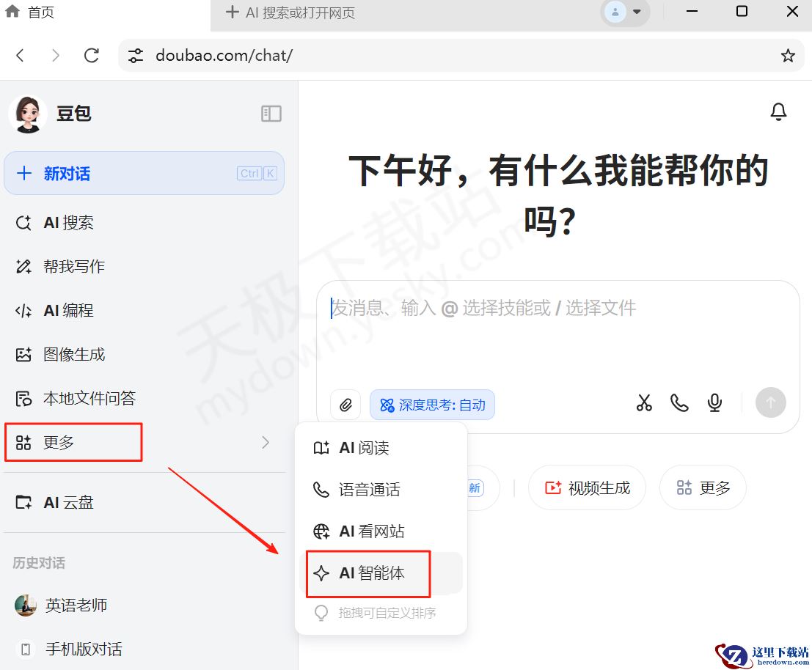Open AI 云盘 cloud drive

click(144, 502)
